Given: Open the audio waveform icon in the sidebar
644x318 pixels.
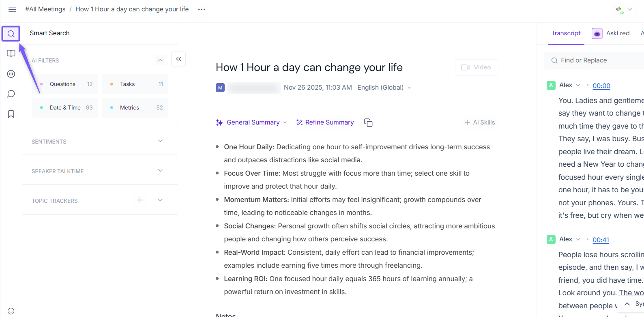Looking at the screenshot, I should tap(11, 74).
